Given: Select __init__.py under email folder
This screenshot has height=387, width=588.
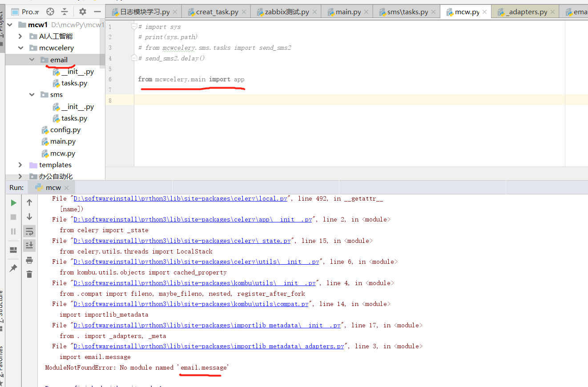Looking at the screenshot, I should (73, 72).
